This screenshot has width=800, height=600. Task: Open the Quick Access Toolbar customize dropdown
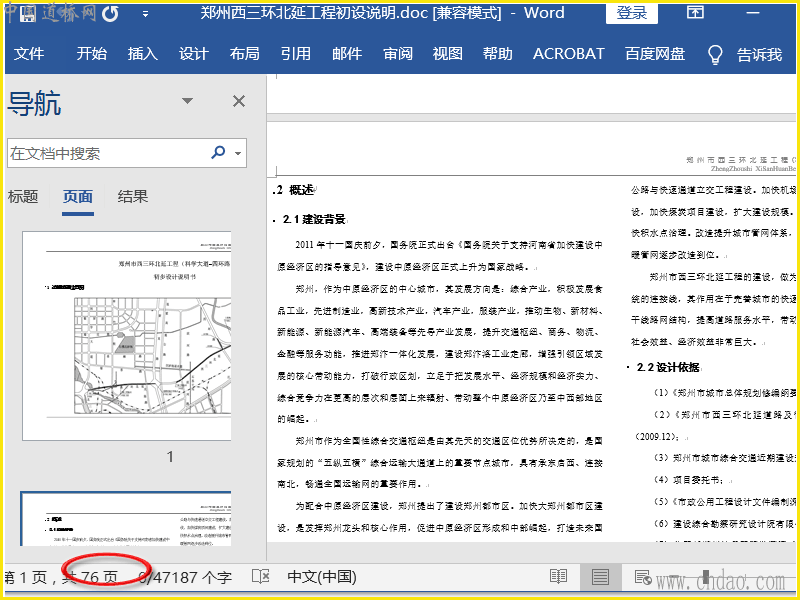[145, 14]
